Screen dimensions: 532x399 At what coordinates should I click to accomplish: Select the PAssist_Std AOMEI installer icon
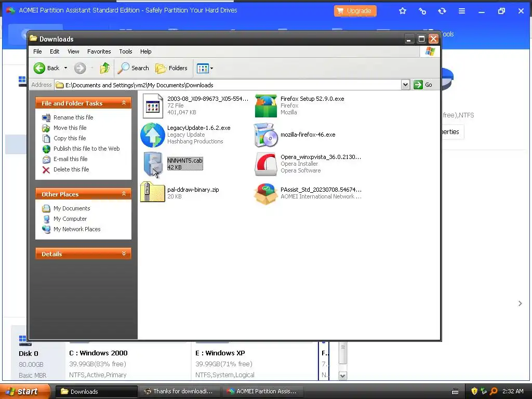265,193
